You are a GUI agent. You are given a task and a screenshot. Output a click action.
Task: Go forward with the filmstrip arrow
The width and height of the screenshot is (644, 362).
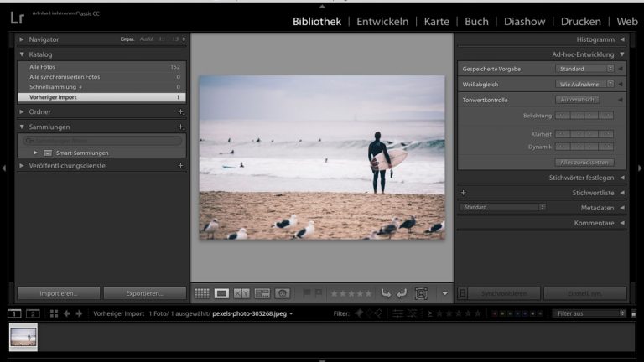click(x=80, y=313)
